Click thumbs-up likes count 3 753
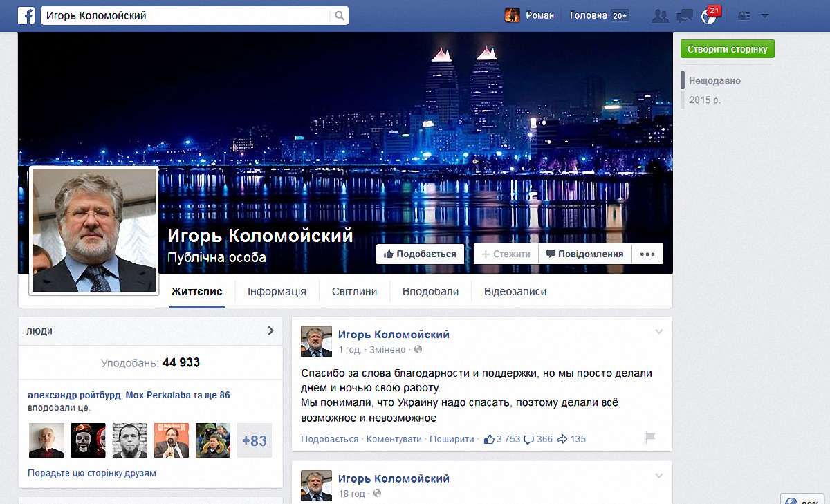 502,439
